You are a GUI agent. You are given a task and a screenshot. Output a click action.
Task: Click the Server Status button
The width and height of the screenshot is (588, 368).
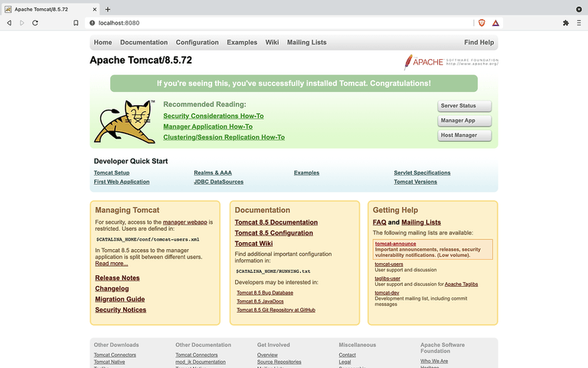(464, 106)
